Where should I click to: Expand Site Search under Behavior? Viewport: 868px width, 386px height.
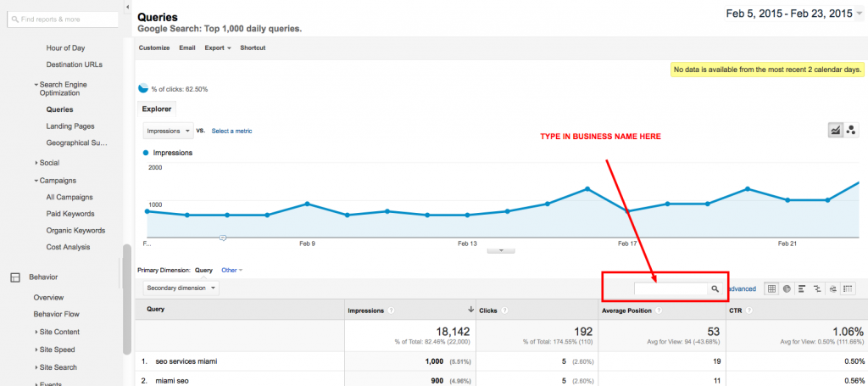[36, 367]
